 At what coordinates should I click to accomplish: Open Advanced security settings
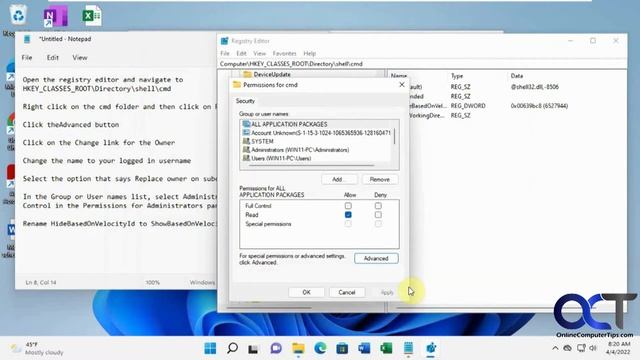tap(376, 258)
